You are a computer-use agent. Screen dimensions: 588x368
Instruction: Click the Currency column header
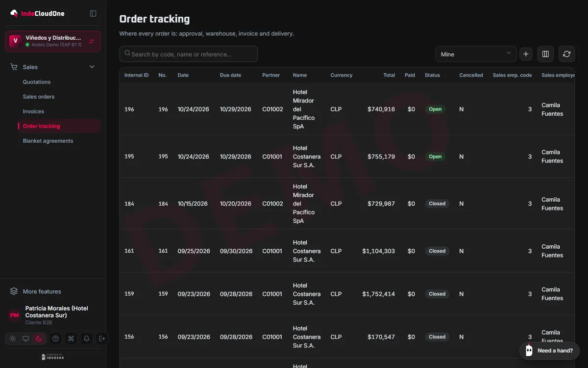342,75
